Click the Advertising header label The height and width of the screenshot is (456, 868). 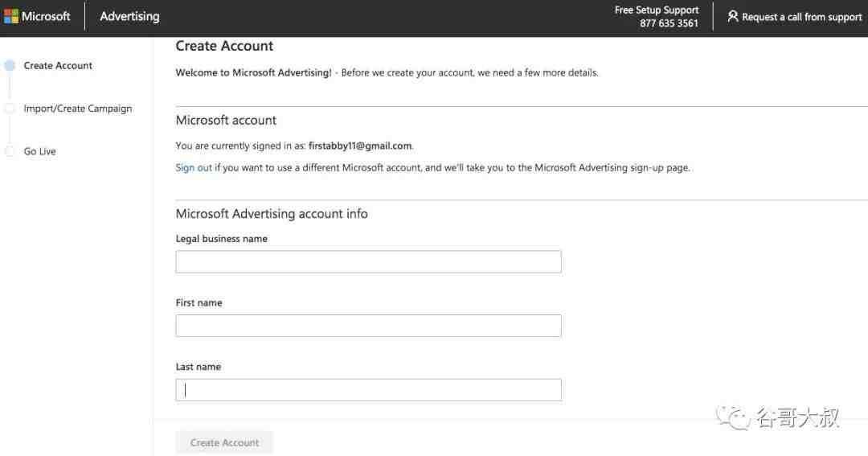click(x=129, y=17)
